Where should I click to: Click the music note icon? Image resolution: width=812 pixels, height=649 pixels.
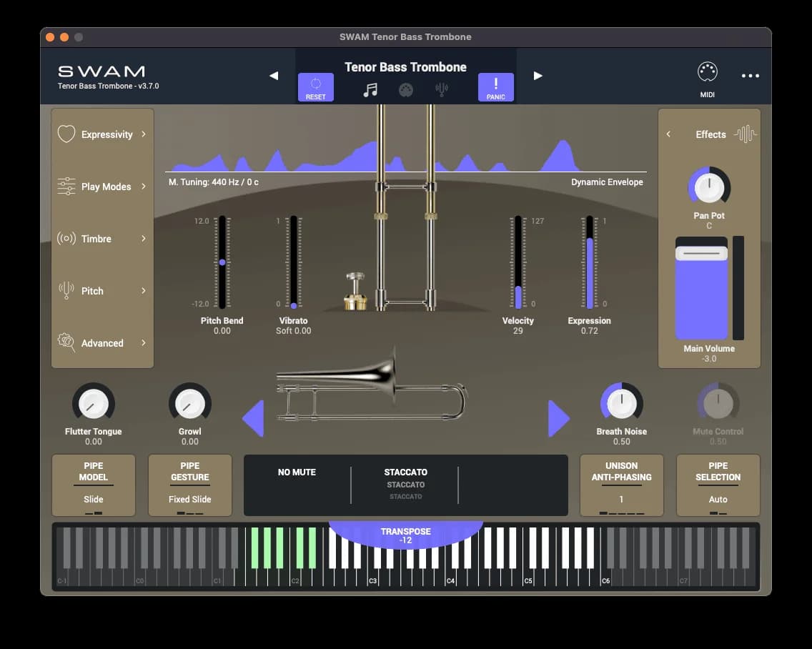(x=370, y=90)
